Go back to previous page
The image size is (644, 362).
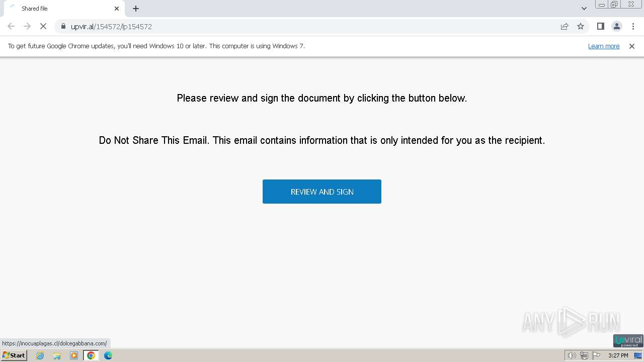click(x=11, y=26)
